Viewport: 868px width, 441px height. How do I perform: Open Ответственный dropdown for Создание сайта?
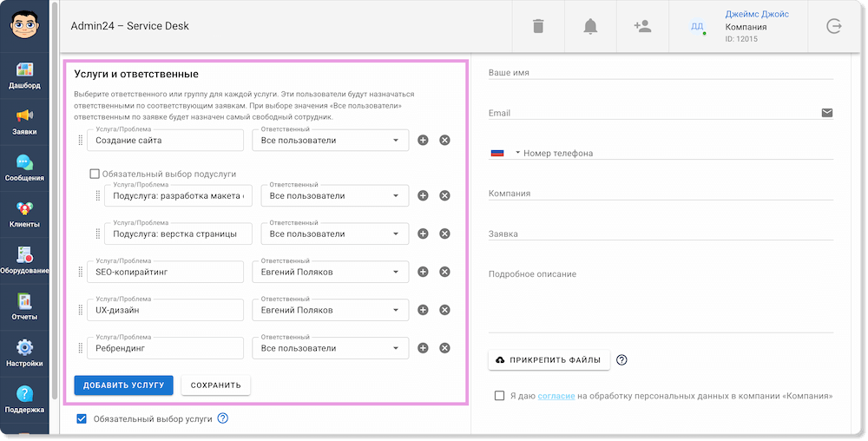tap(330, 140)
